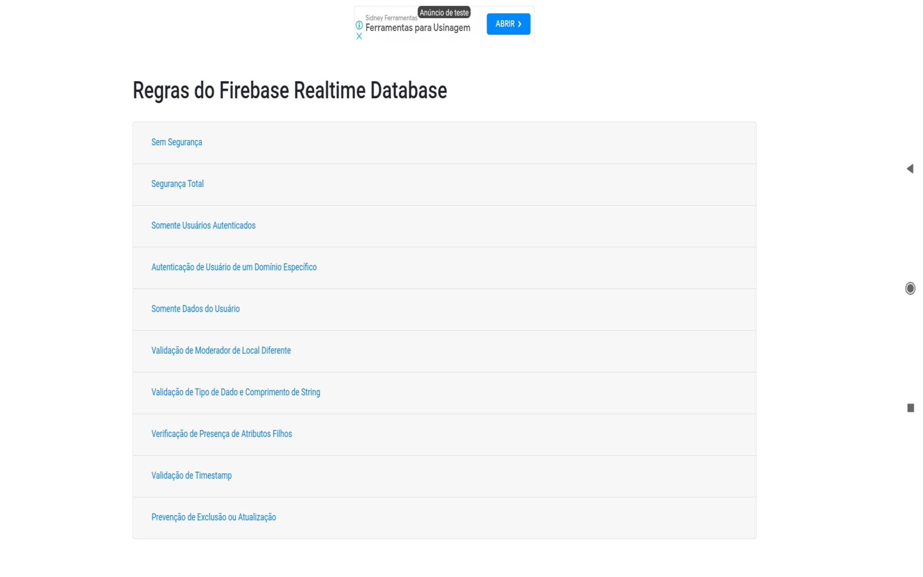
Task: Expand the Sem Segurança section
Action: (x=176, y=142)
